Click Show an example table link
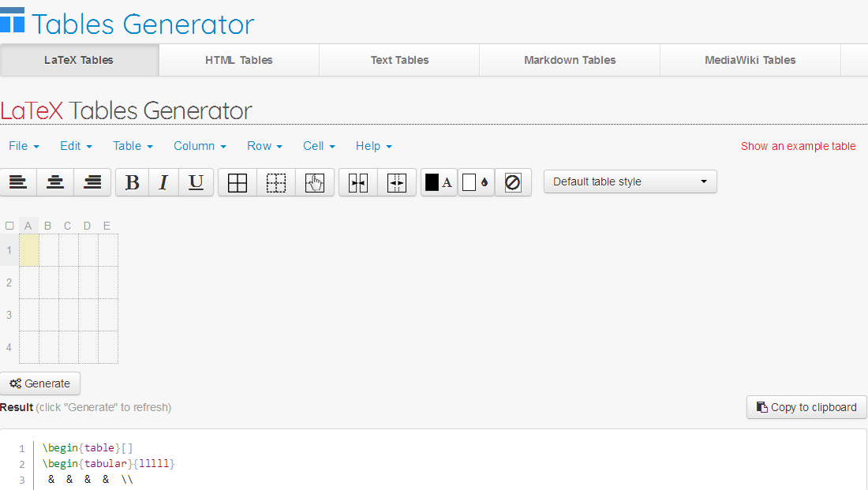The height and width of the screenshot is (490, 868). 799,146
